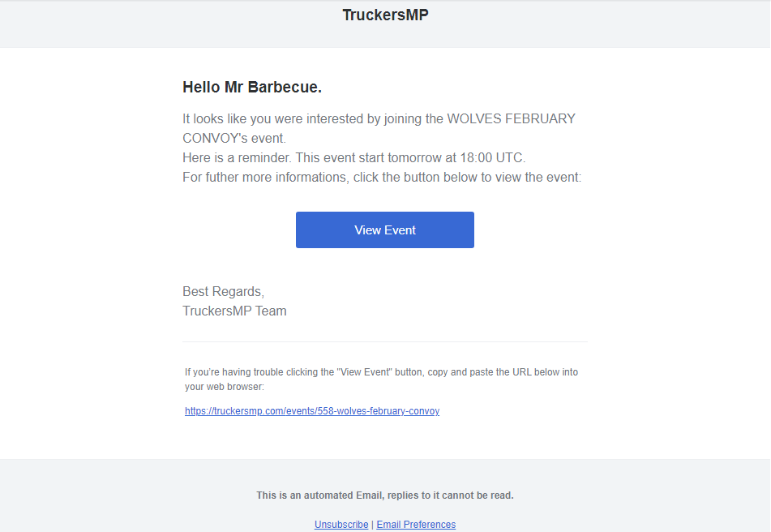Select the 'TruckersMP Team' signature line
771x532 pixels.
[x=234, y=311]
